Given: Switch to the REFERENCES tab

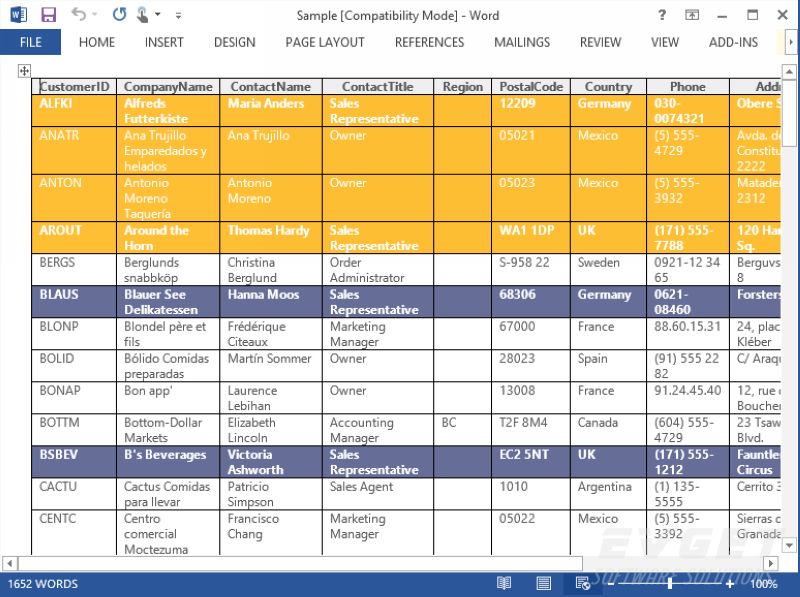Looking at the screenshot, I should [x=430, y=42].
